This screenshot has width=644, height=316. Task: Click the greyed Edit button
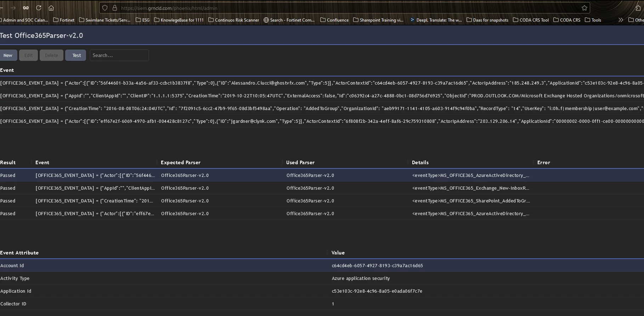(28, 55)
